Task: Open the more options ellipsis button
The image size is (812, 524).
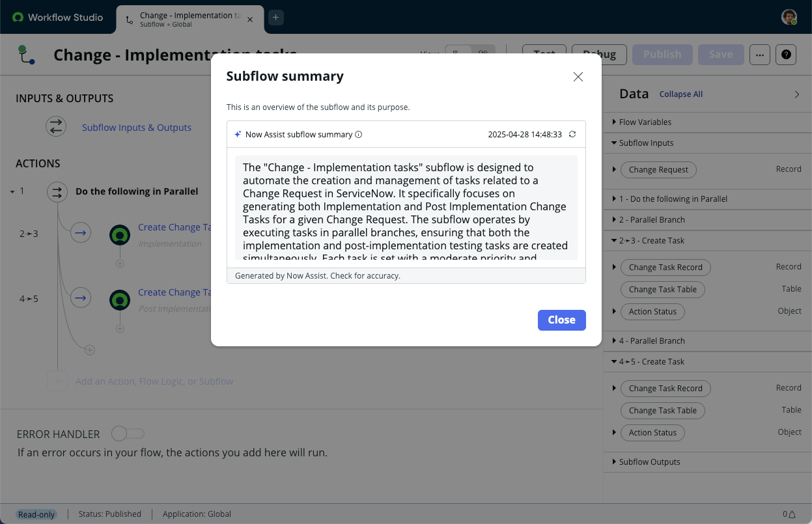Action: pyautogui.click(x=759, y=55)
